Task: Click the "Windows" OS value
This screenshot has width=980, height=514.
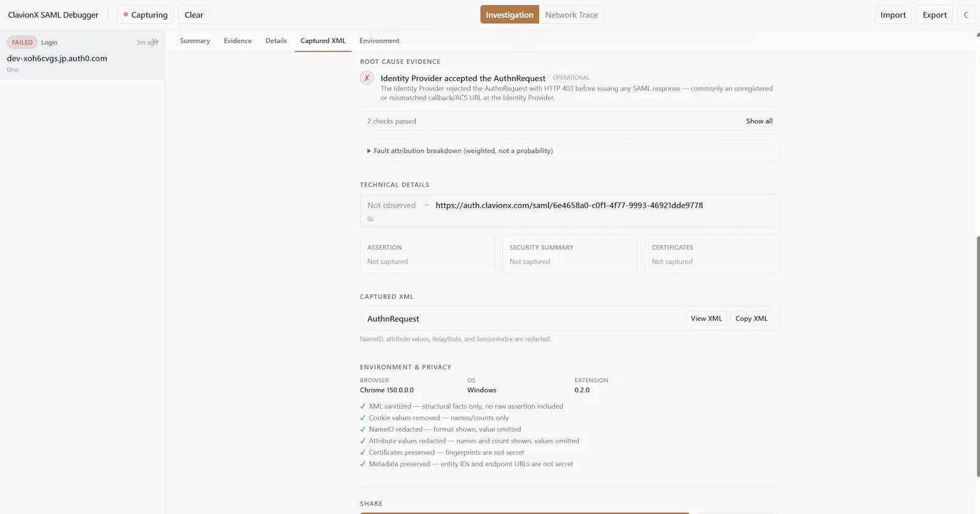Action: 481,390
